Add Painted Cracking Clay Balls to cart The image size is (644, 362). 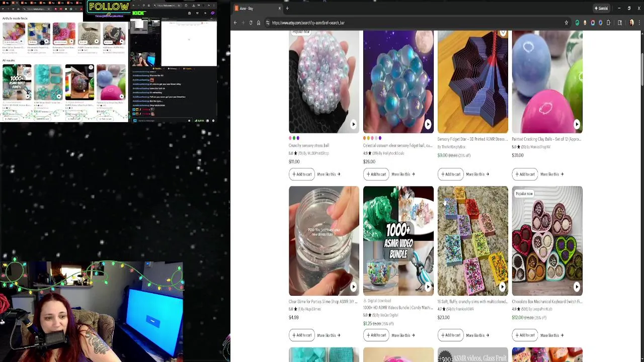525,174
